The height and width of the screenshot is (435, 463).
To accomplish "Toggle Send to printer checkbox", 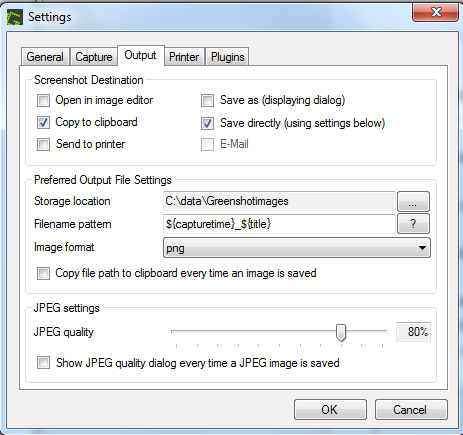I will (x=43, y=145).
